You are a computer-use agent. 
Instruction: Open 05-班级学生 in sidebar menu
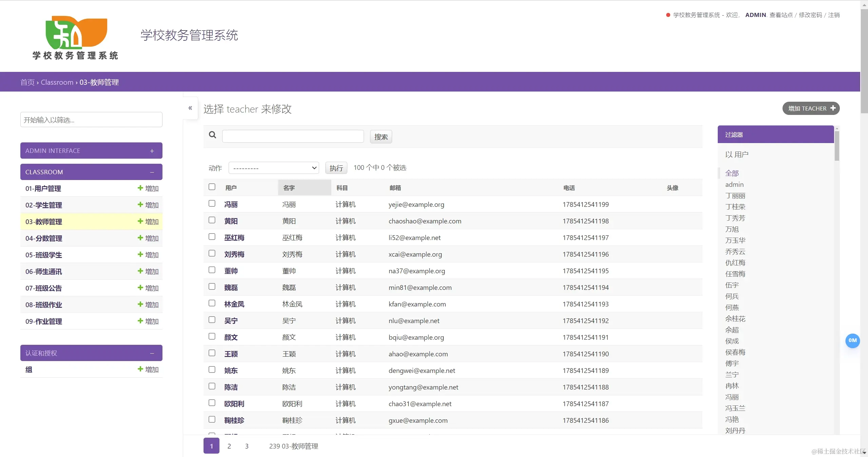(x=44, y=255)
